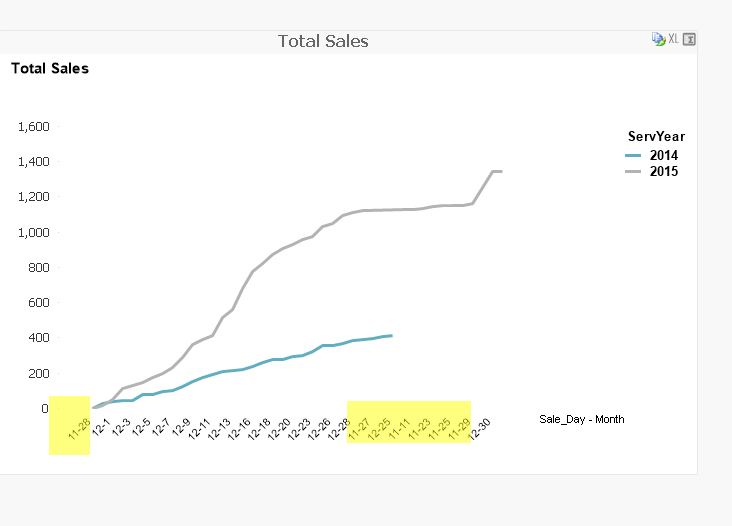Click the 1,600 y-axis value
The width and height of the screenshot is (732, 526).
(34, 127)
